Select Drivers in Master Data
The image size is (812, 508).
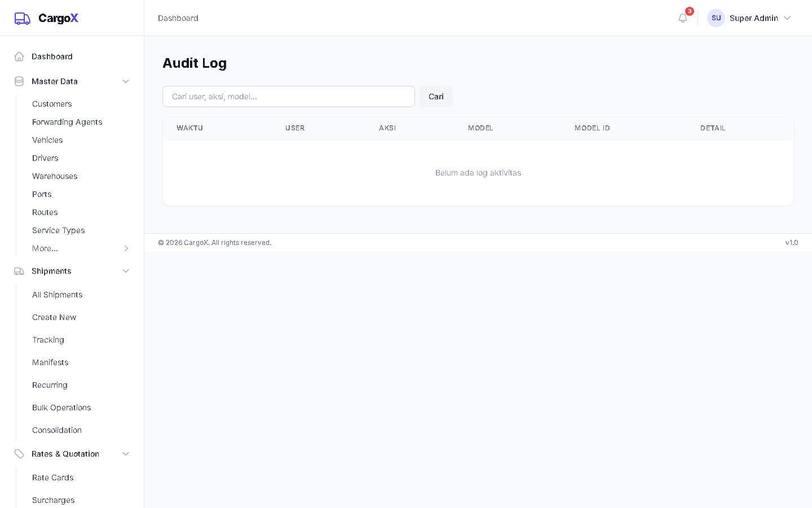[x=45, y=158]
